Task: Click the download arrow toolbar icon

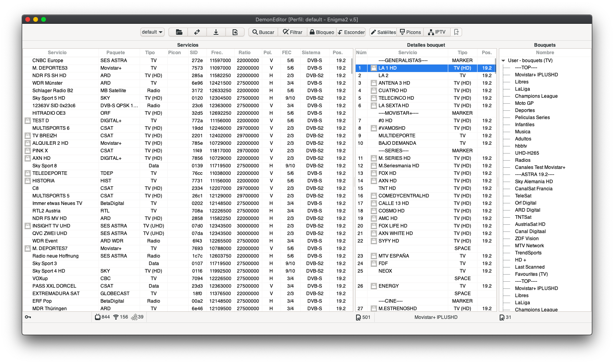Action: (216, 32)
